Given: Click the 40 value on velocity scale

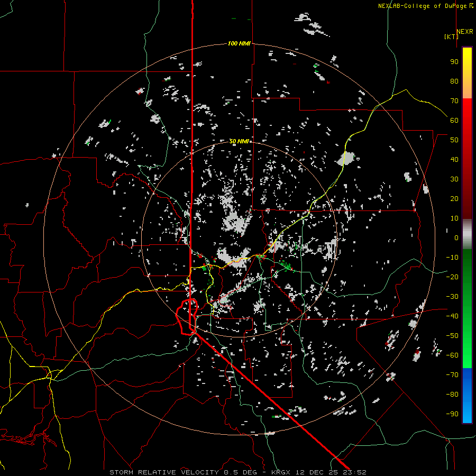Looking at the screenshot, I should pyautogui.click(x=454, y=160).
